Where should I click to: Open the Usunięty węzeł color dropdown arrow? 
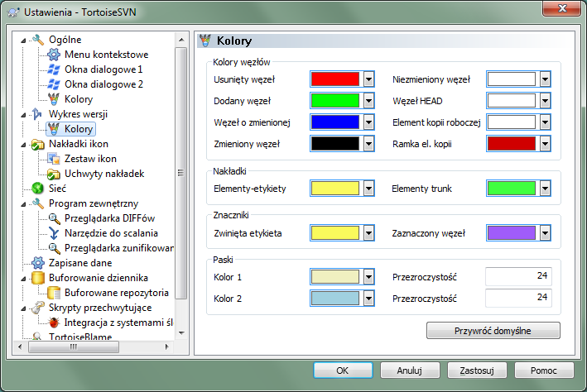coord(368,79)
